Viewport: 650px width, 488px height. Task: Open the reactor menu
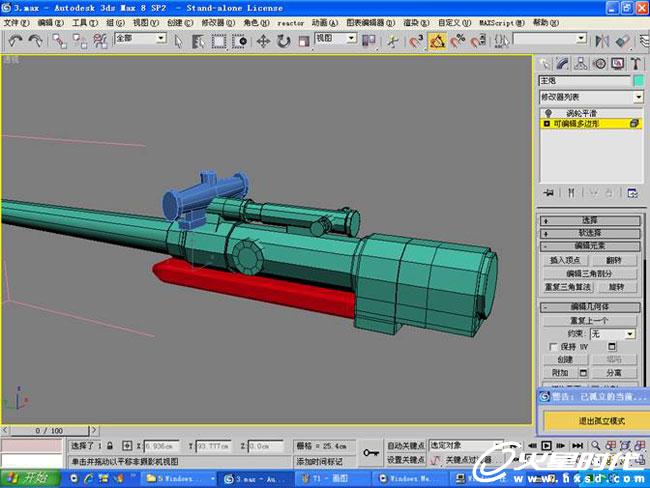click(x=291, y=23)
